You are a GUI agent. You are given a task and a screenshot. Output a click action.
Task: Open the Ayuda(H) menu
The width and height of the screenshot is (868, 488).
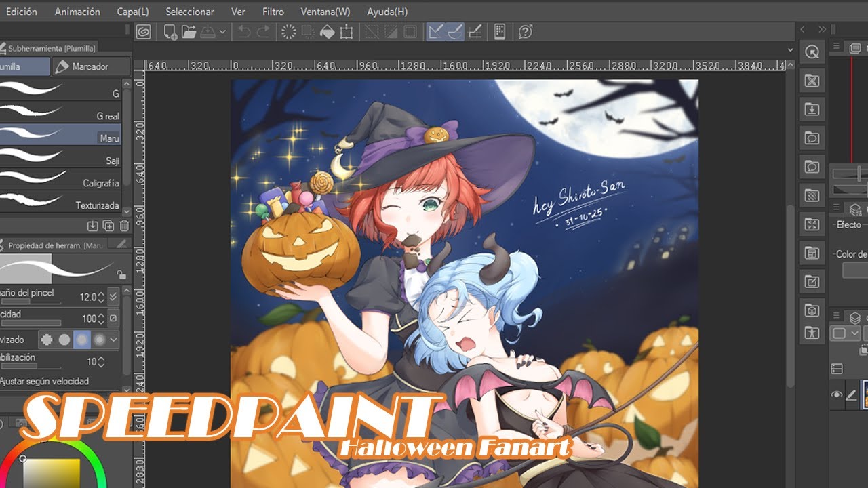click(x=387, y=12)
